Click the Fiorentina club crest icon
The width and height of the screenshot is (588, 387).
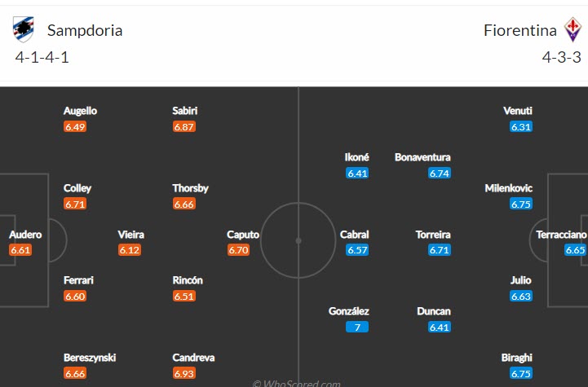pos(573,30)
